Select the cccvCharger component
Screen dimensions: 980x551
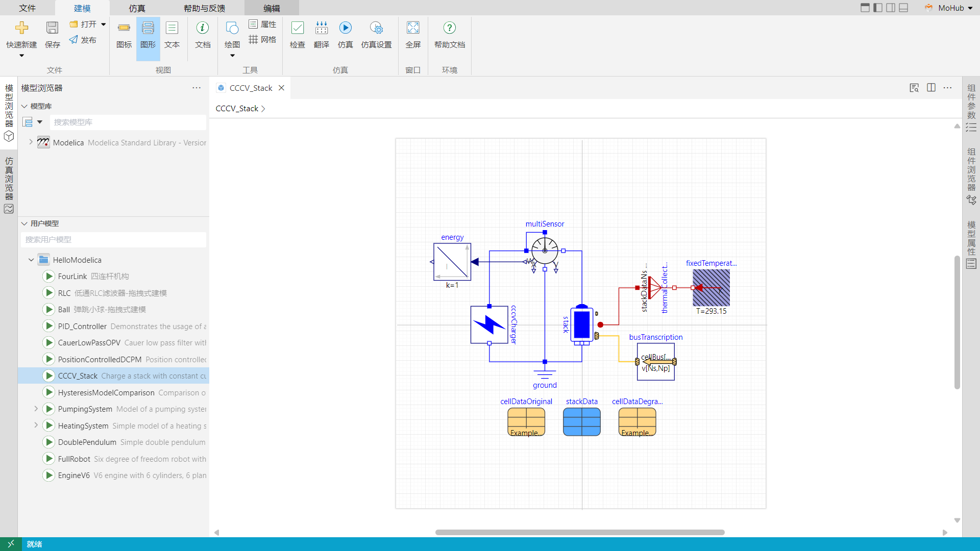(x=489, y=324)
